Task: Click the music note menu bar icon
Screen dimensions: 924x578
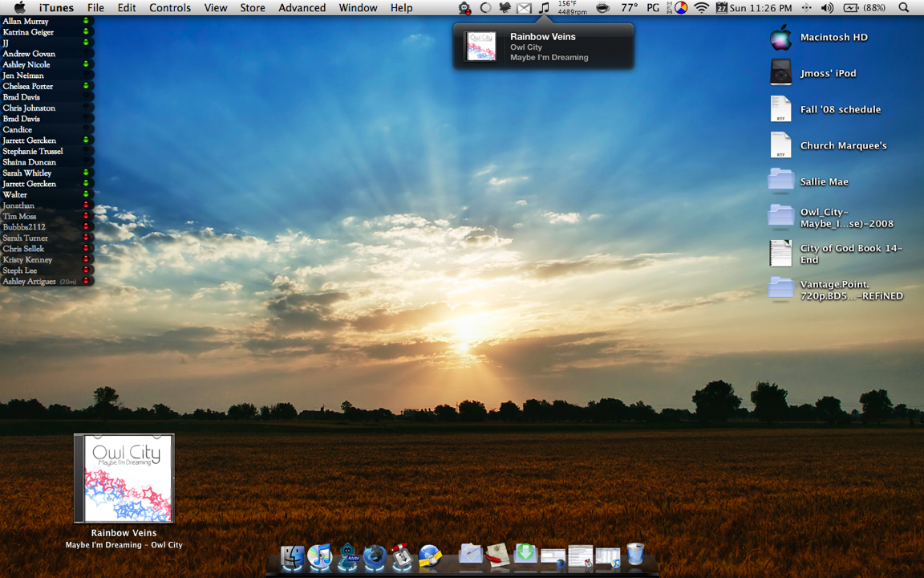Action: tap(545, 8)
